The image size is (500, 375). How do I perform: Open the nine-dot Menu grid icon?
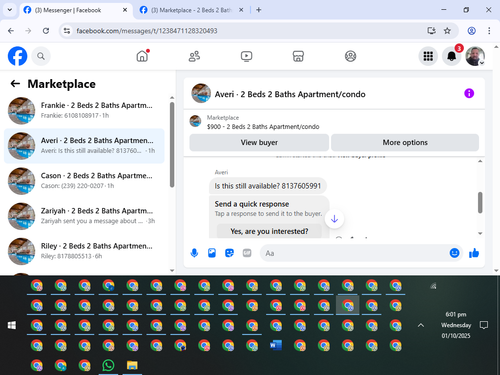(428, 56)
